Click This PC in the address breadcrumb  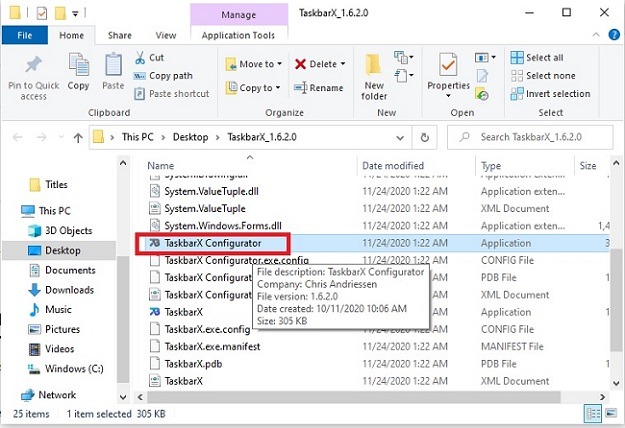click(138, 137)
